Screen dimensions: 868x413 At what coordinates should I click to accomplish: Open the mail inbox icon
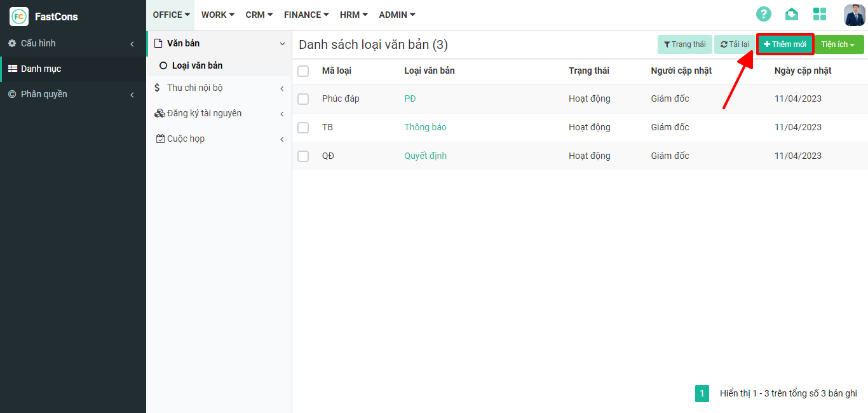[x=791, y=15]
